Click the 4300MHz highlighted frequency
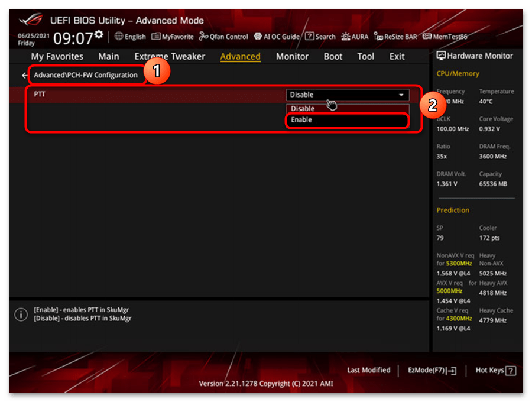This screenshot has width=532, height=402. click(x=459, y=318)
